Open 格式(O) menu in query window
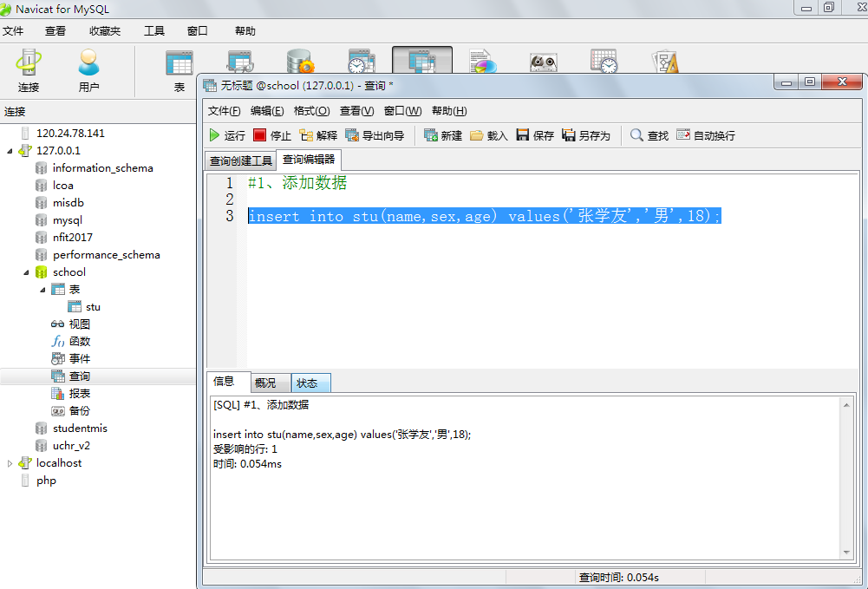The width and height of the screenshot is (868, 589). pyautogui.click(x=311, y=111)
